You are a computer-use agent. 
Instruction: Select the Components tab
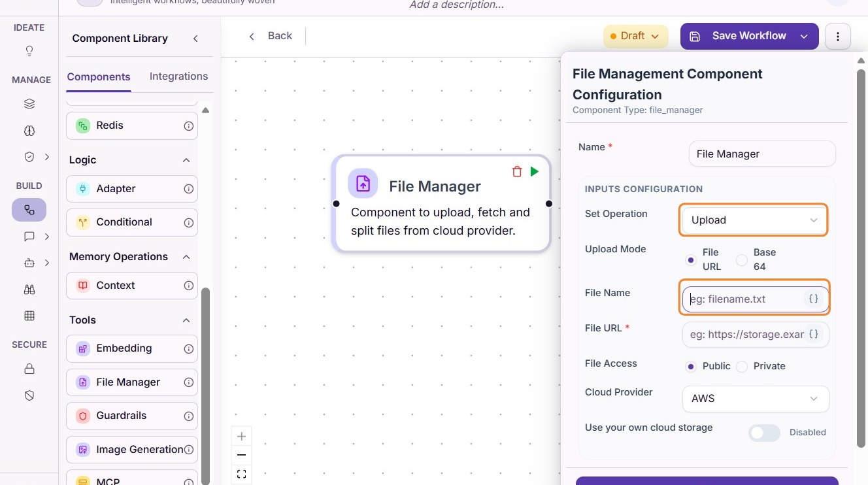click(x=99, y=76)
